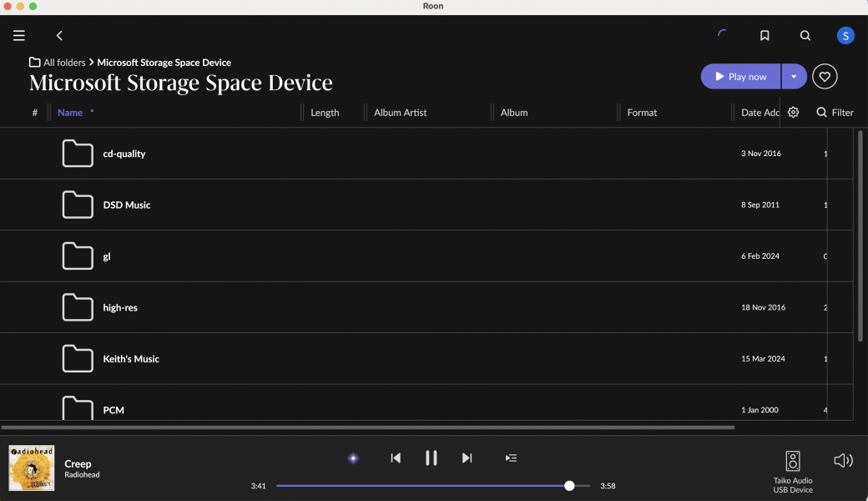Skip to previous track

coord(396,458)
